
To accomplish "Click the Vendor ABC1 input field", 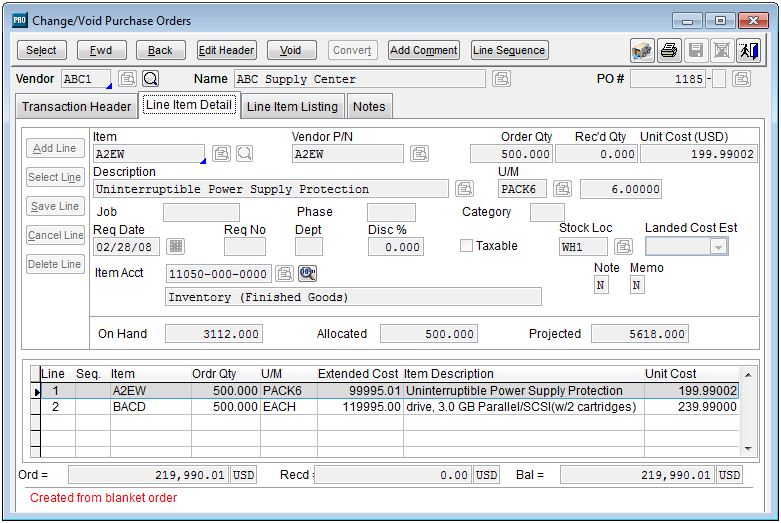I will pos(86,79).
